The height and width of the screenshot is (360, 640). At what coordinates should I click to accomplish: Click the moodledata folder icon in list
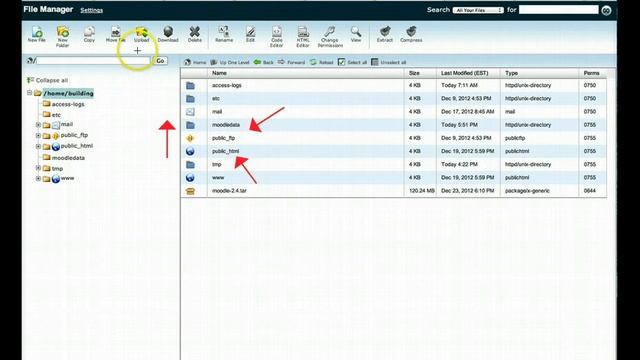pyautogui.click(x=190, y=125)
